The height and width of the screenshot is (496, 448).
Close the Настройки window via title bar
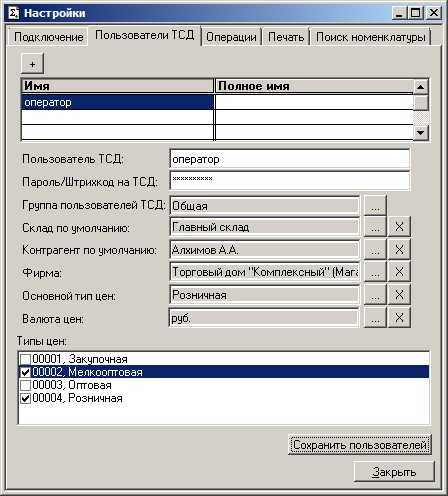(x=434, y=13)
